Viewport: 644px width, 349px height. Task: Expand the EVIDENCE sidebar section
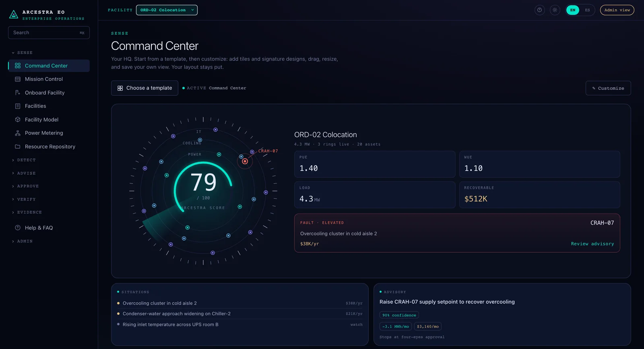pos(27,212)
